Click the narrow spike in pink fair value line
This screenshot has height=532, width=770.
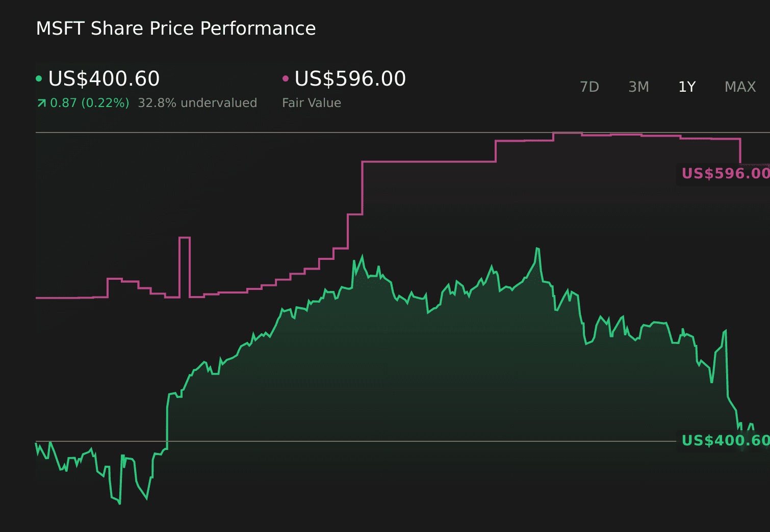(185, 238)
